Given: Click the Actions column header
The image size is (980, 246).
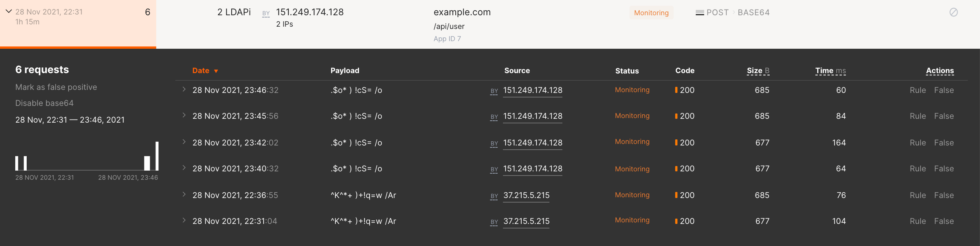Looking at the screenshot, I should point(940,70).
